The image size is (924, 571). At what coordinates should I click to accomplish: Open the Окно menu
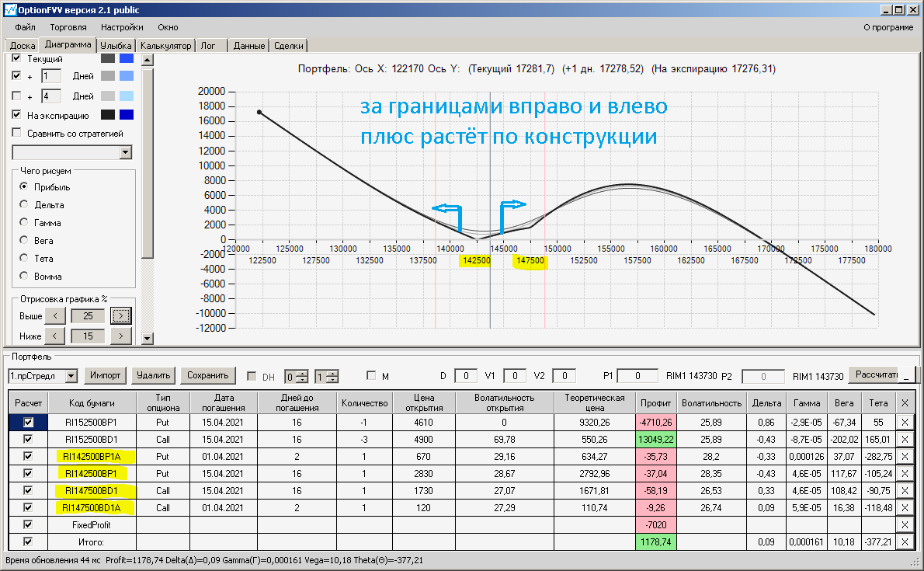point(168,27)
